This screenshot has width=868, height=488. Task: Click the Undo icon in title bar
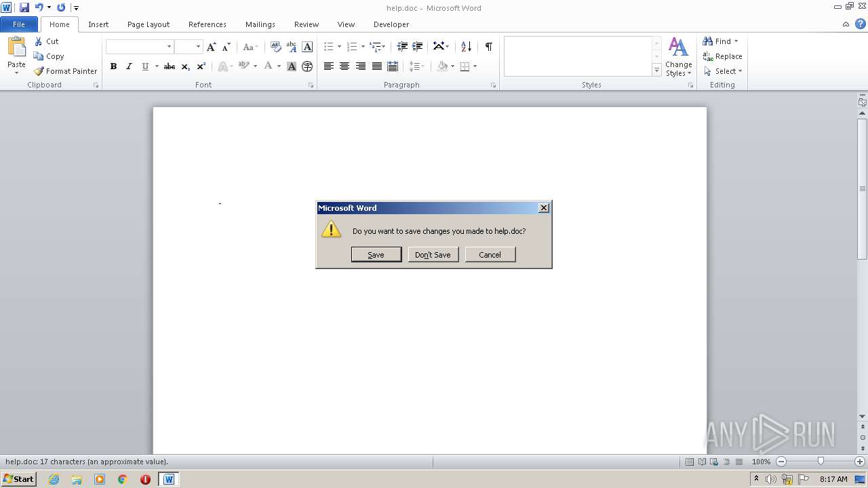coord(39,7)
